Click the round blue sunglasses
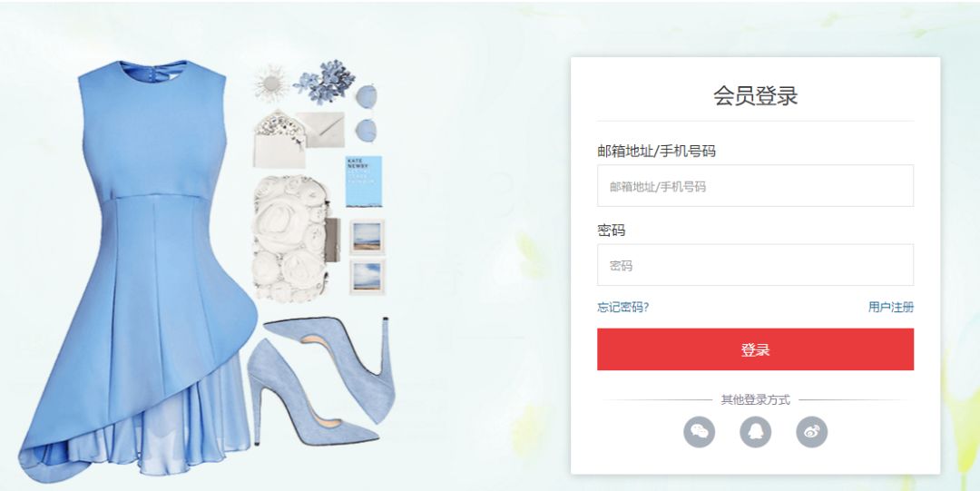 coord(367,113)
